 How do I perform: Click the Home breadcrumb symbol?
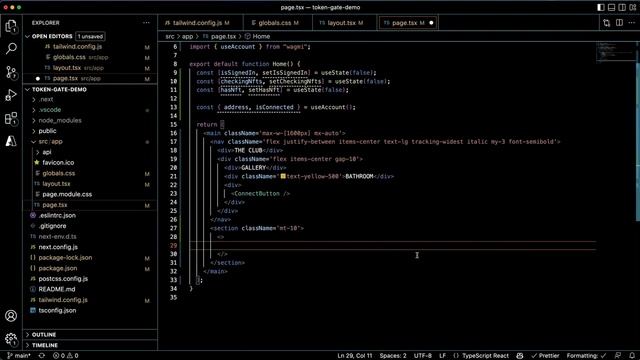click(x=257, y=36)
